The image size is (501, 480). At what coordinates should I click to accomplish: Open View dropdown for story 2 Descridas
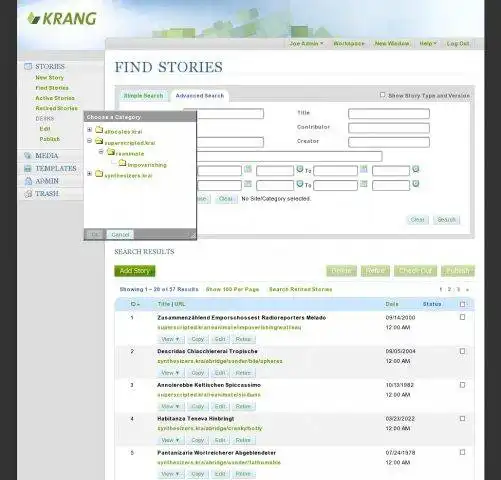[170, 373]
